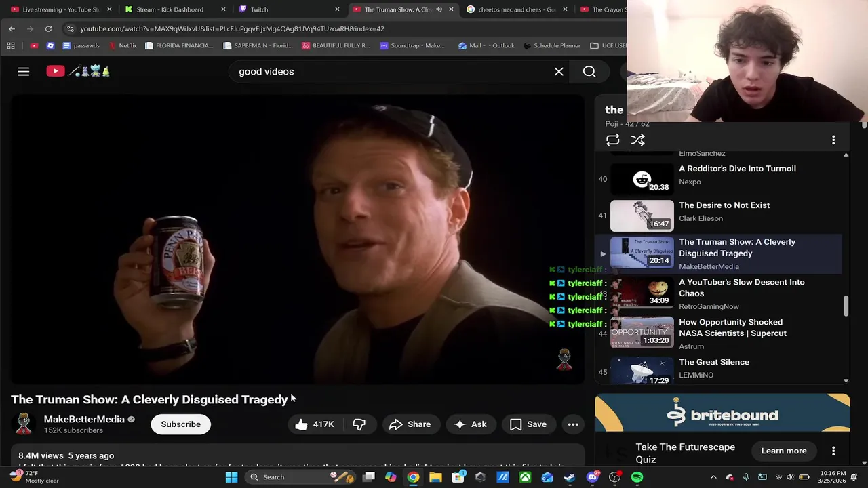Save the video to a playlist
868x488 pixels.
pos(528,424)
